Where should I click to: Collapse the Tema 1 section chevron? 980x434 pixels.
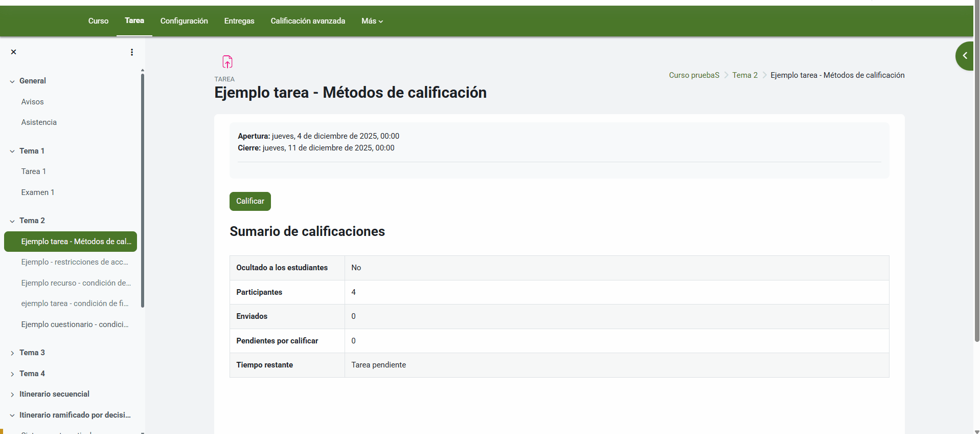coord(12,151)
